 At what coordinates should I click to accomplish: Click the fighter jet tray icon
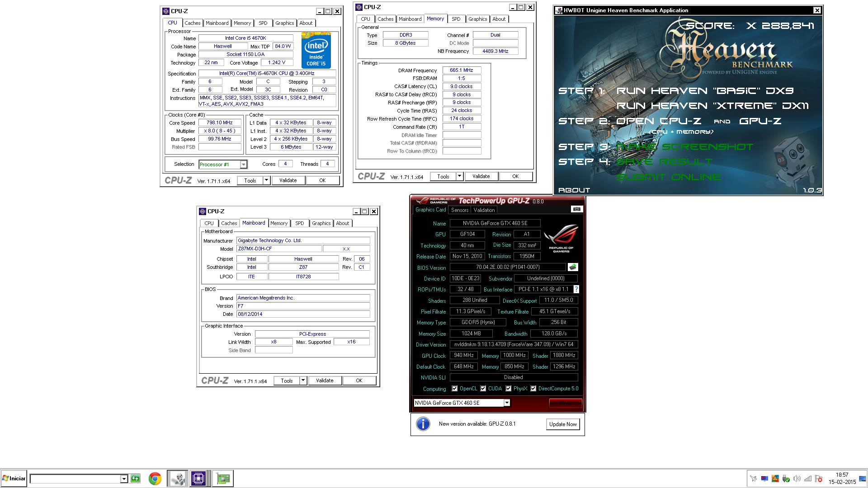(753, 479)
